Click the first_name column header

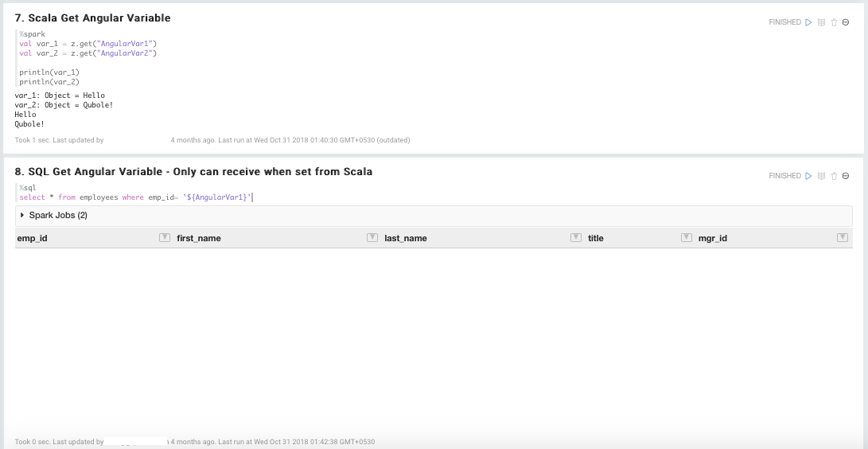coord(199,238)
